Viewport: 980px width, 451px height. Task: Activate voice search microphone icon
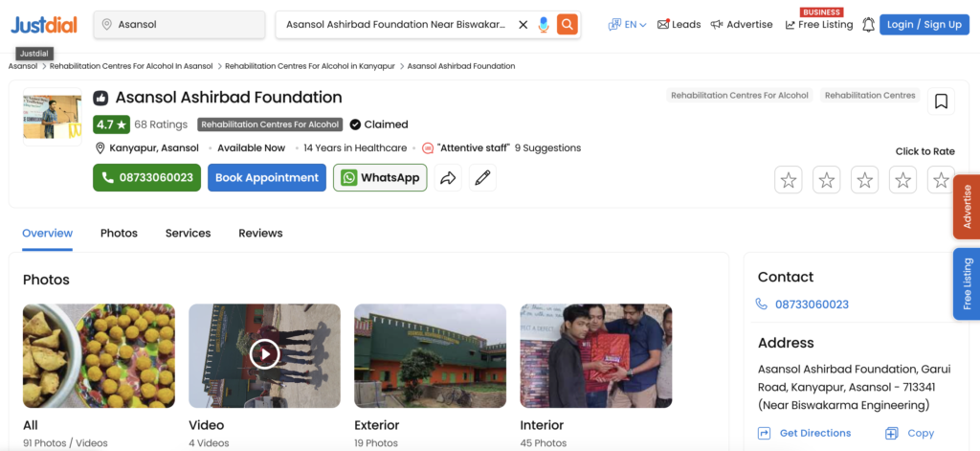point(544,24)
